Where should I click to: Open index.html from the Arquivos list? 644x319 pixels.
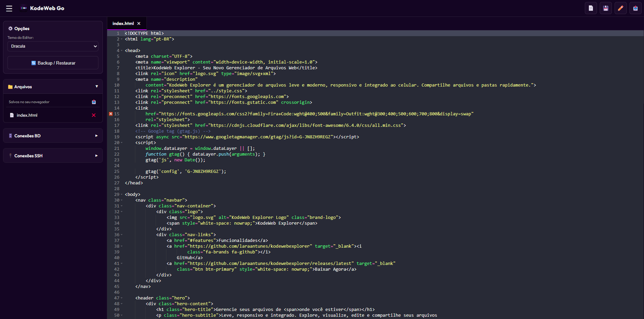[x=27, y=115]
